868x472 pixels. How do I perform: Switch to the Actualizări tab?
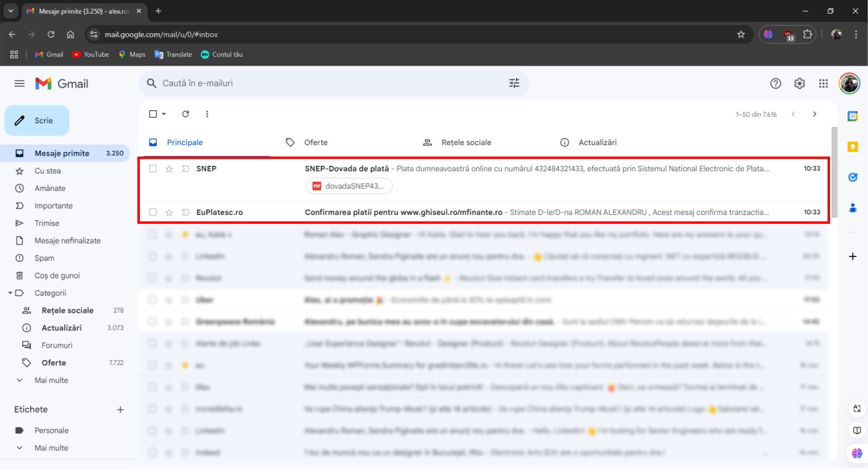pos(597,142)
